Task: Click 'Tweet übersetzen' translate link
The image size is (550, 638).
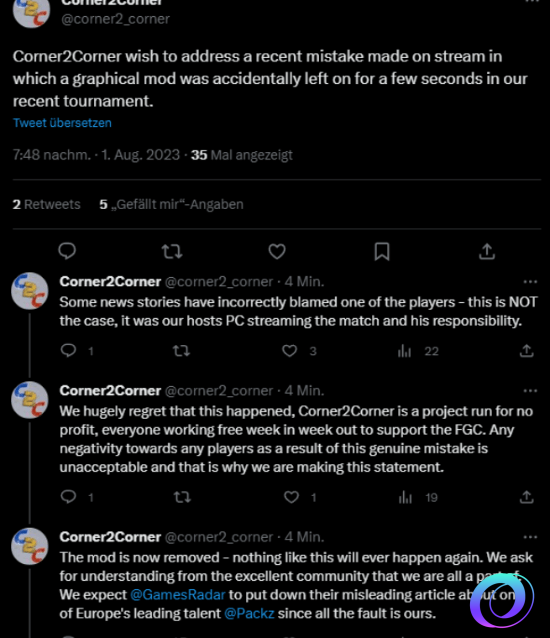Action: pyautogui.click(x=62, y=123)
